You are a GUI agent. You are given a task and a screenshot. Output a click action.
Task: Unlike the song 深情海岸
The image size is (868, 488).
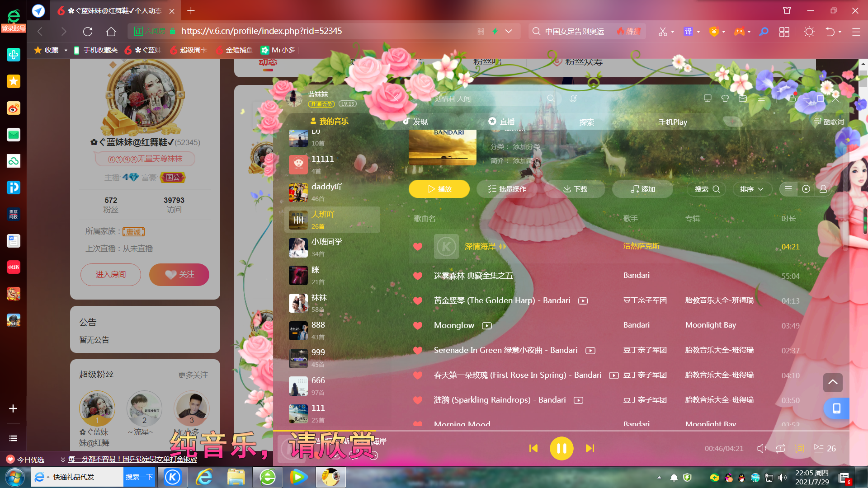[x=418, y=247]
